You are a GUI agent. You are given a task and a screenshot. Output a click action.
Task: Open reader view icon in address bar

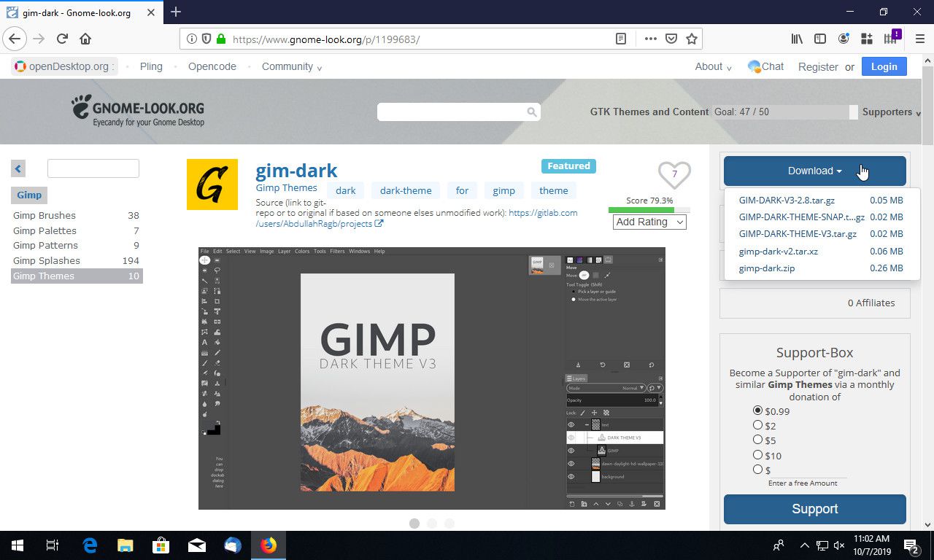click(x=621, y=39)
